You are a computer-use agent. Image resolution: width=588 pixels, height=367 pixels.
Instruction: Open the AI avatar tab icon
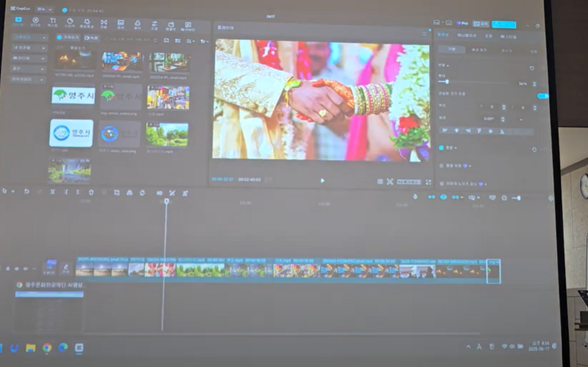tap(189, 26)
